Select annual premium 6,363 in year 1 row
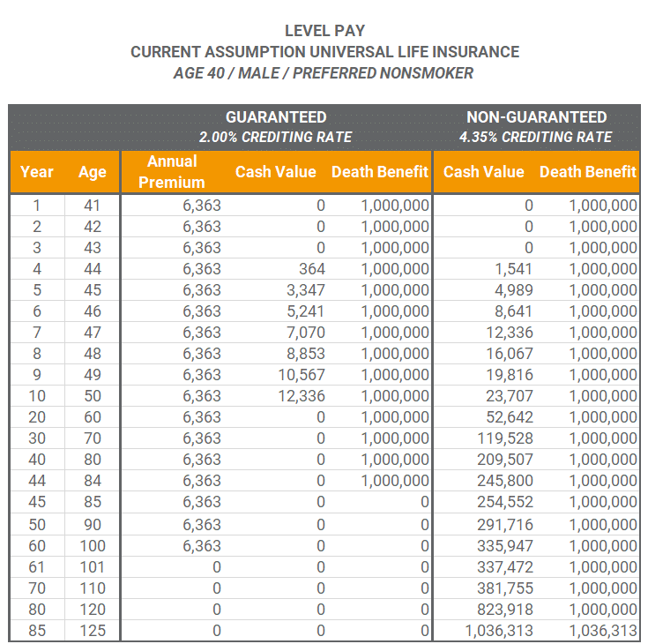This screenshot has height=644, width=648. pos(202,206)
